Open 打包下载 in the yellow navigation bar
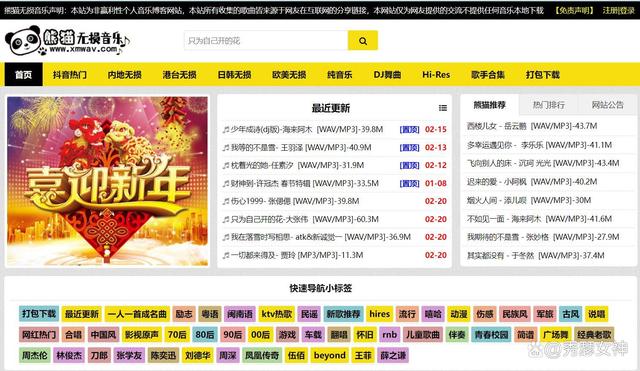The image size is (640, 371). pos(542,75)
